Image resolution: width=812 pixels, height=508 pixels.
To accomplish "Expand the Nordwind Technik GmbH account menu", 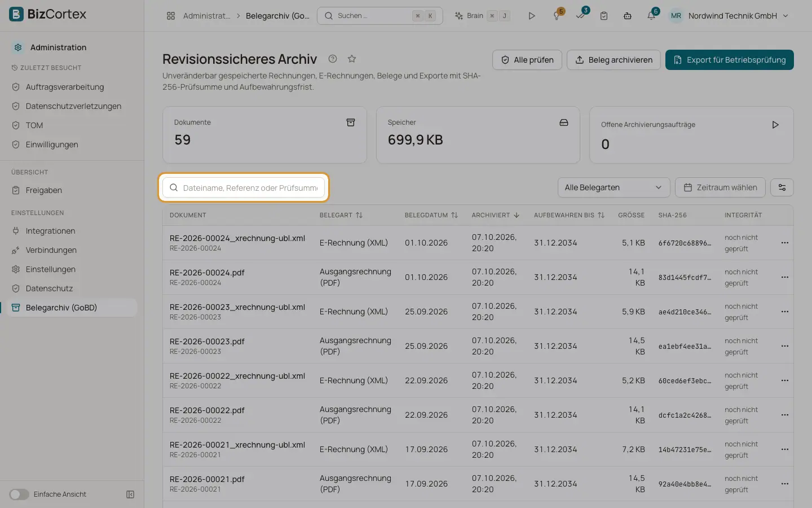I will coord(729,16).
